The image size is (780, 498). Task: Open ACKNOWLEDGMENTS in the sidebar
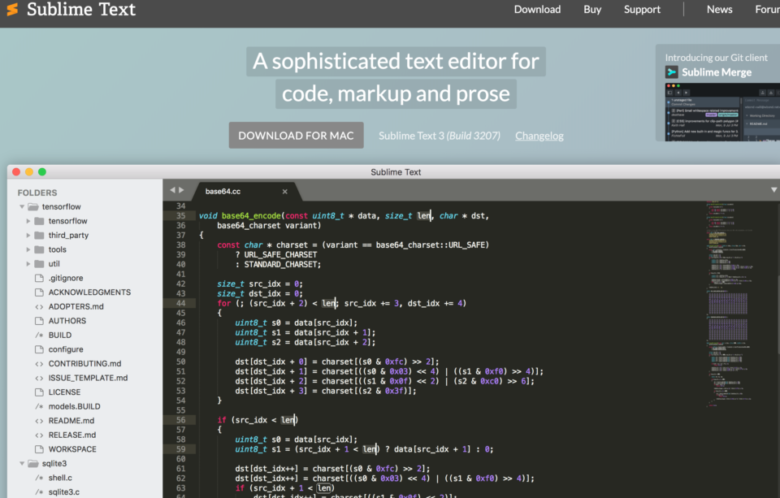(x=90, y=293)
